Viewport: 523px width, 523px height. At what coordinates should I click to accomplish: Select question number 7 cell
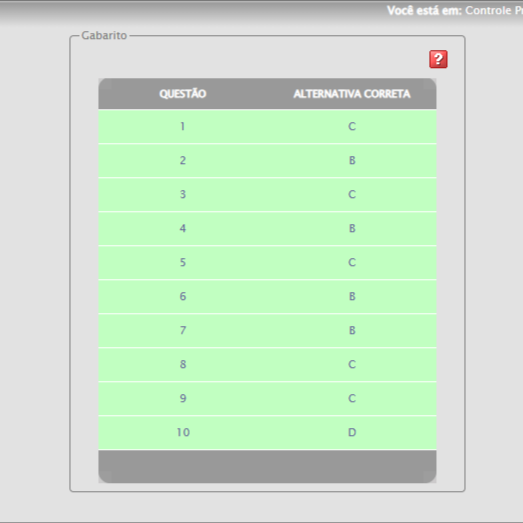coord(183,331)
